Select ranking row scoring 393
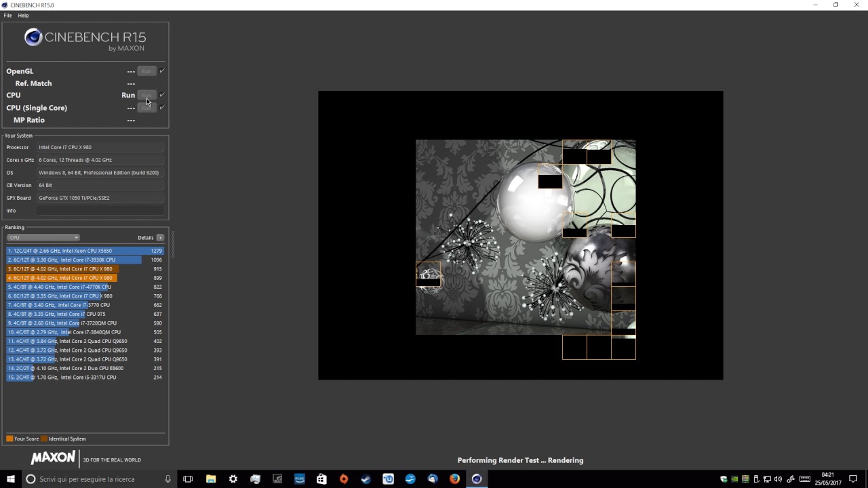The height and width of the screenshot is (488, 868). [85, 350]
